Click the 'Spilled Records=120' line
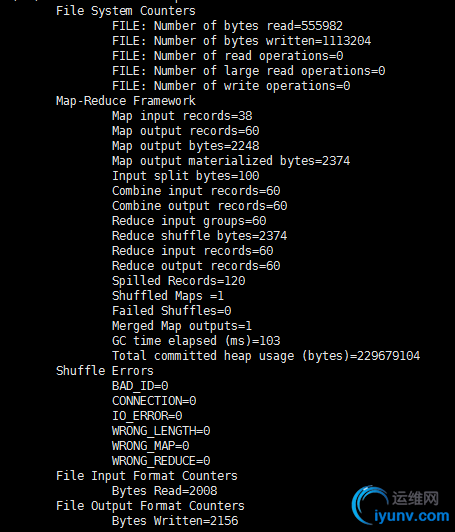The width and height of the screenshot is (455, 532). (x=178, y=281)
